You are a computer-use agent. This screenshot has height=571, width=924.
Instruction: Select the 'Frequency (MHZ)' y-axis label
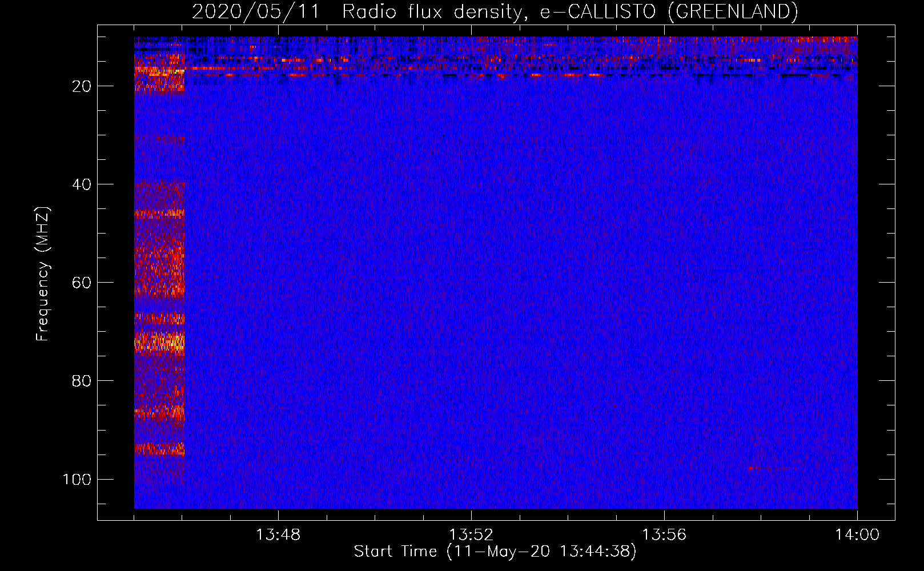pos(43,274)
